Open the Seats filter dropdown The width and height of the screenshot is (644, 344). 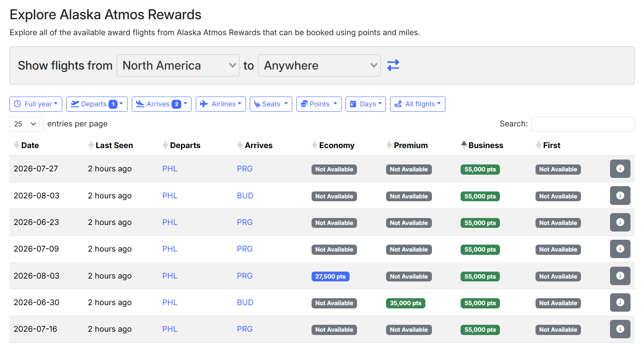pyautogui.click(x=271, y=104)
